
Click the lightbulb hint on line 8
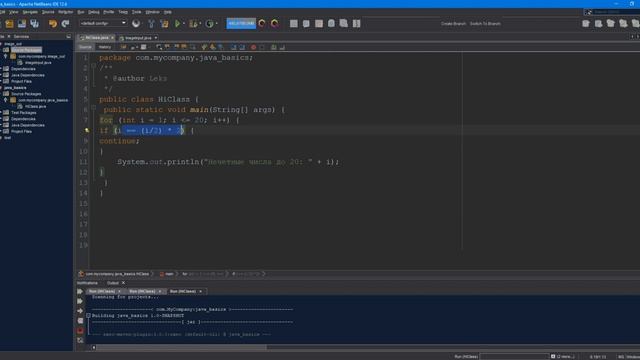coord(87,130)
